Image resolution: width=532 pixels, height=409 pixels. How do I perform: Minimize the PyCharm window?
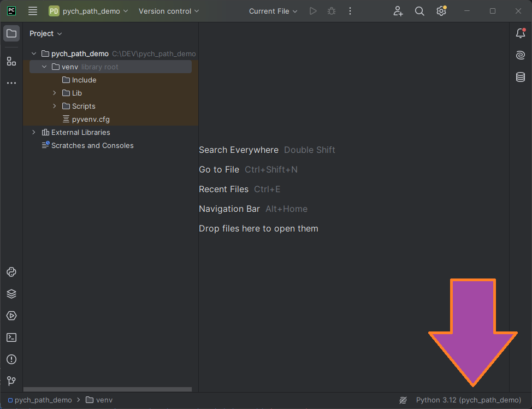coord(467,11)
